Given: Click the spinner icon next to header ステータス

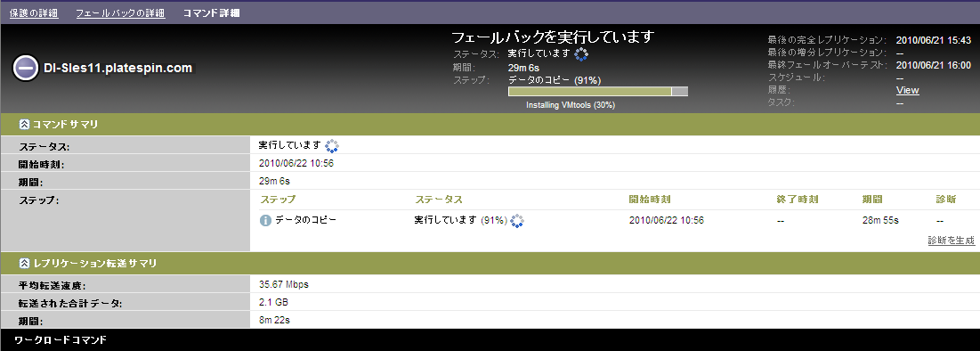Looking at the screenshot, I should [x=581, y=53].
